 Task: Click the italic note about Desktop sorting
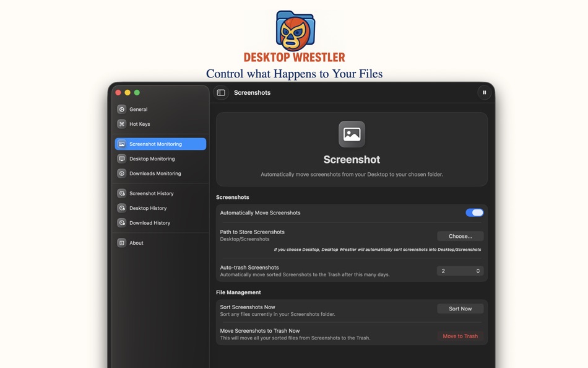pyautogui.click(x=378, y=249)
